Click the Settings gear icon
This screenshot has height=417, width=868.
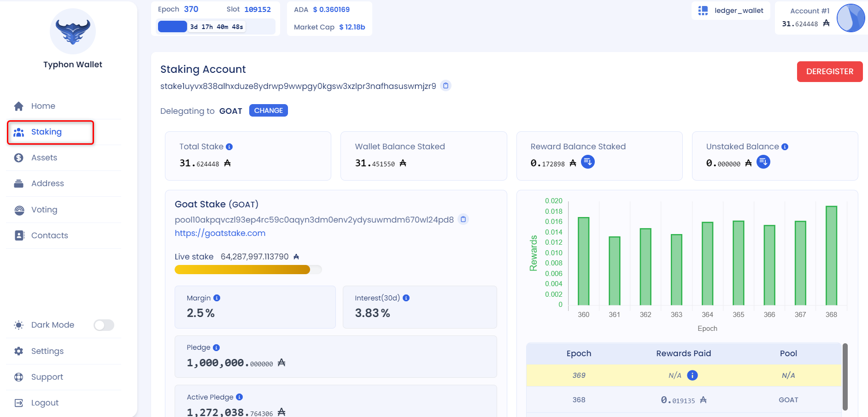point(18,351)
